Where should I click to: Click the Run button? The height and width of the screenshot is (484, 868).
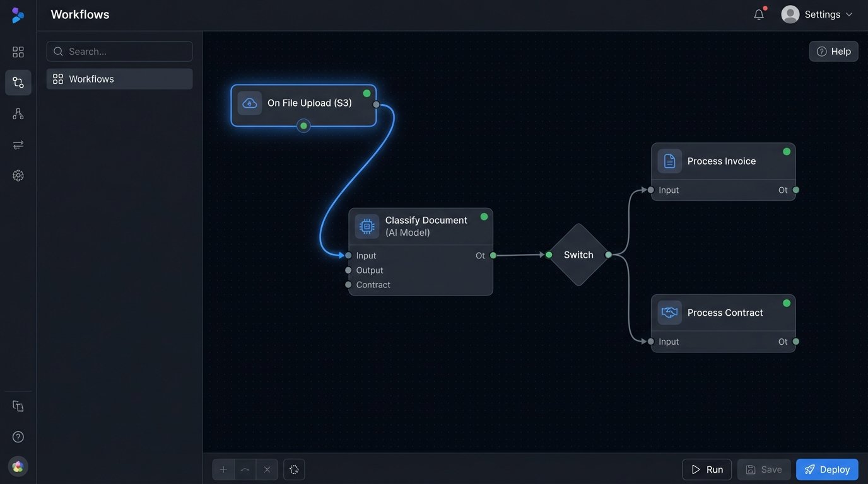tap(707, 470)
